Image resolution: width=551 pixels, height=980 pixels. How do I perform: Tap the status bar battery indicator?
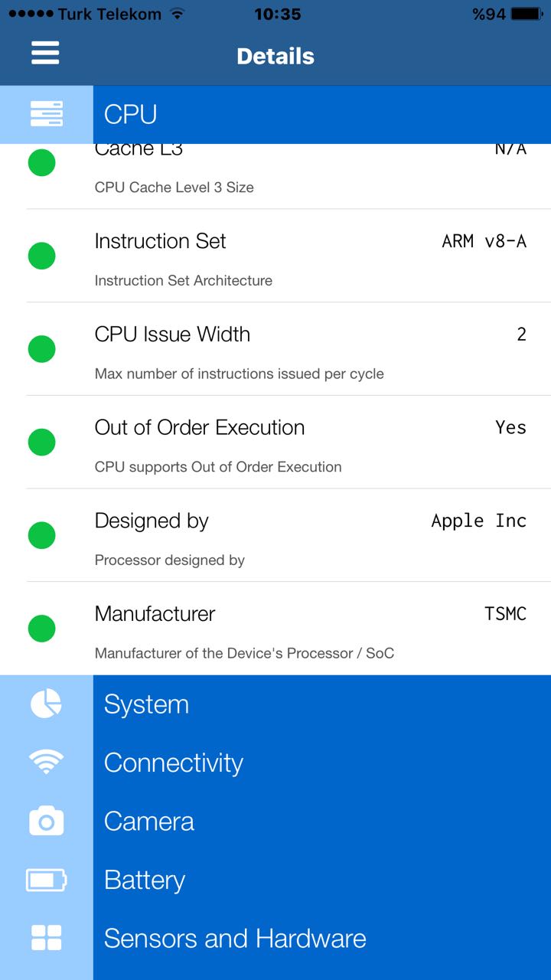[527, 14]
